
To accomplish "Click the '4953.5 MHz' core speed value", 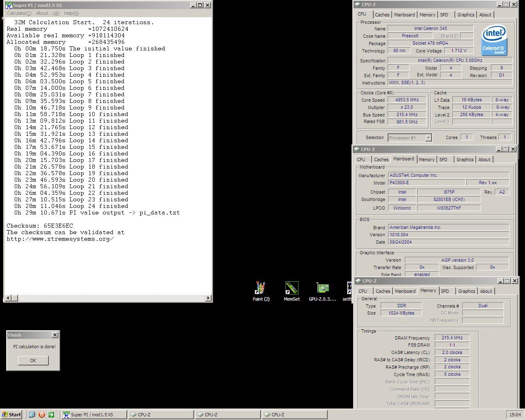I will pos(407,100).
